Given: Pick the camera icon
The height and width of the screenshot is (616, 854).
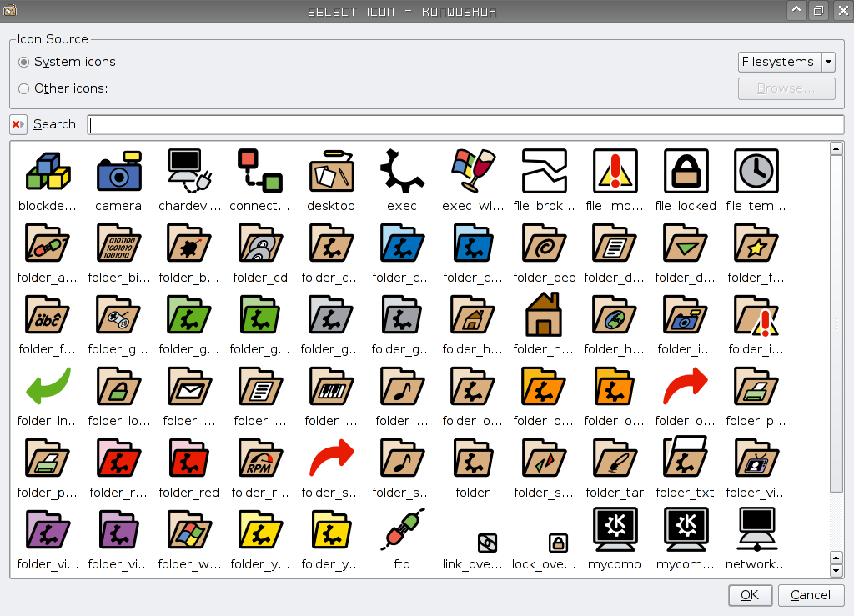Looking at the screenshot, I should [x=118, y=171].
